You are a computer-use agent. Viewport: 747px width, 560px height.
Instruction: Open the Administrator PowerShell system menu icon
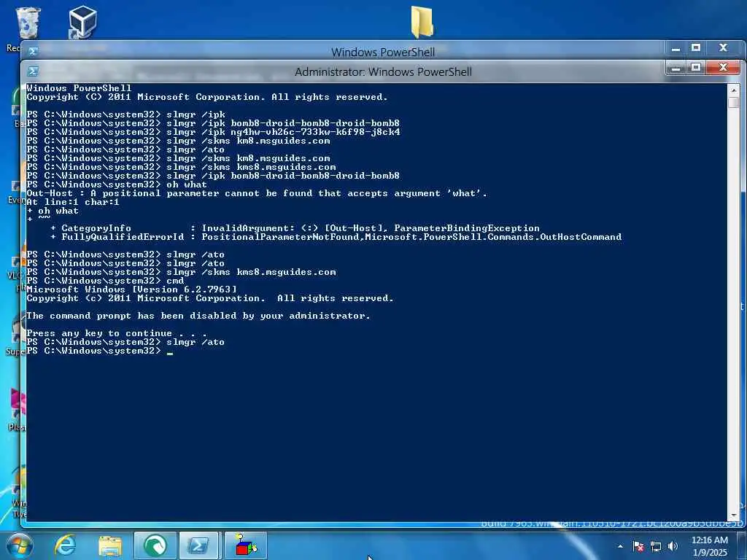(x=33, y=71)
